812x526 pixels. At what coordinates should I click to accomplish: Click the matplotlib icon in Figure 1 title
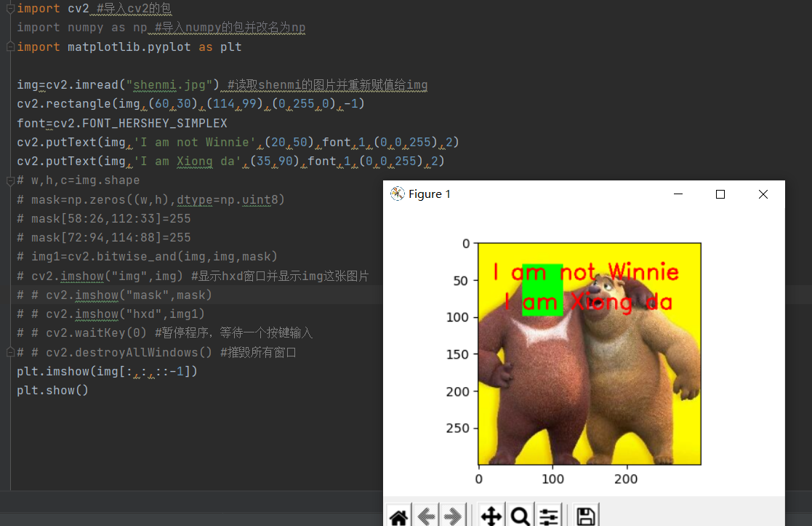click(397, 194)
